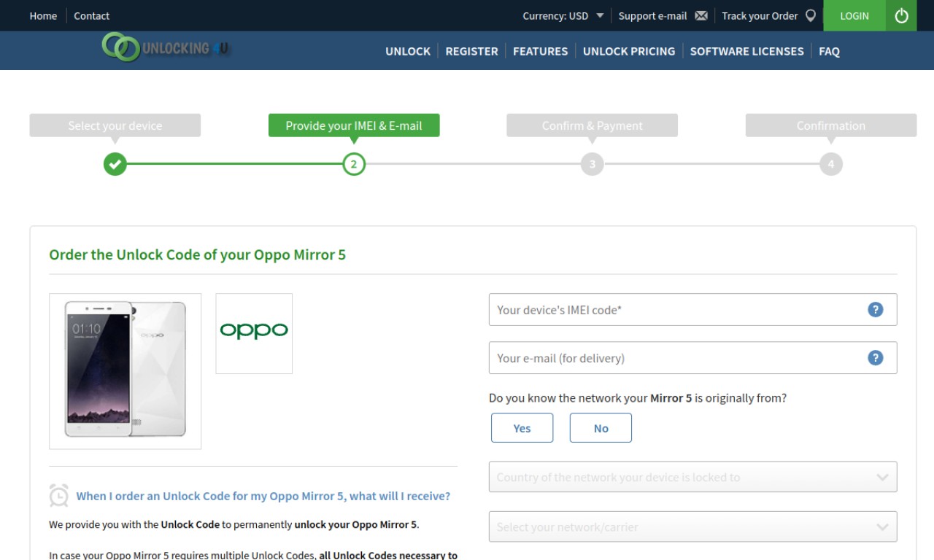Open the UNLOCK PRICING menu item
The height and width of the screenshot is (560, 934).
pyautogui.click(x=629, y=51)
